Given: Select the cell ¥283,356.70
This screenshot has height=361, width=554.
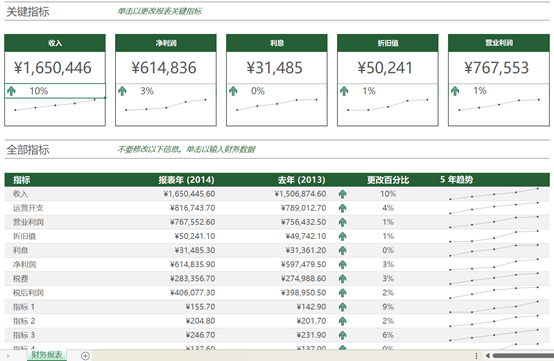Looking at the screenshot, I should pyautogui.click(x=192, y=279).
